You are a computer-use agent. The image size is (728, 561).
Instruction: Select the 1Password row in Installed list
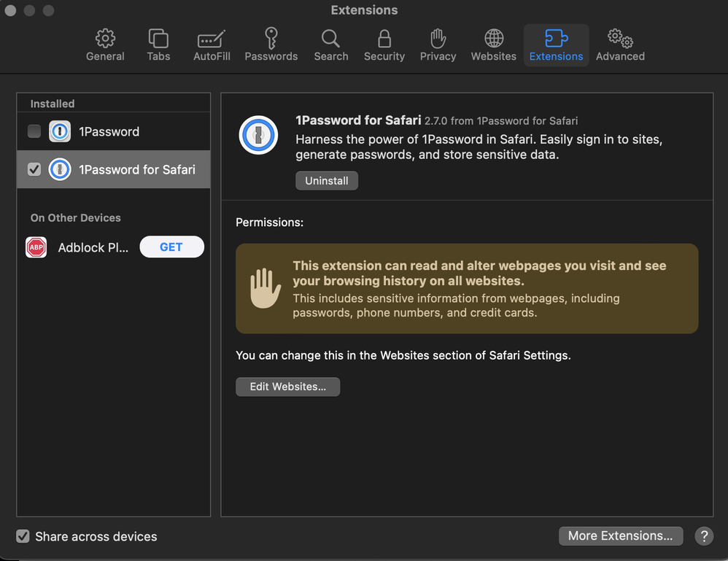pyautogui.click(x=109, y=131)
